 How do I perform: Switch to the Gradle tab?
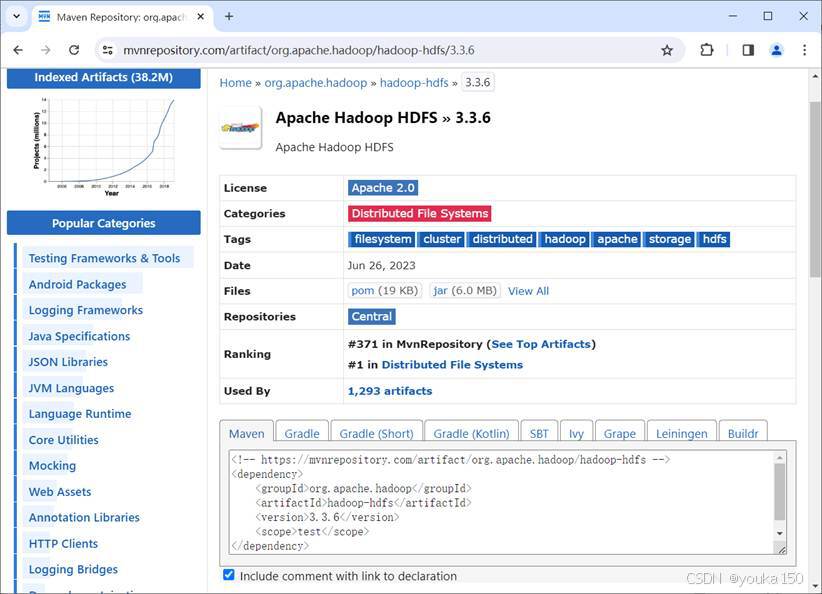click(x=302, y=434)
